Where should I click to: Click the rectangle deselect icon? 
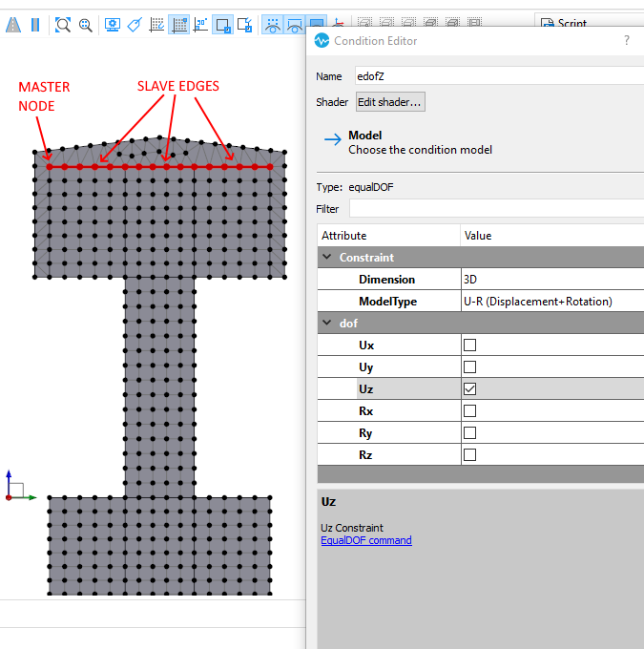pos(245,25)
